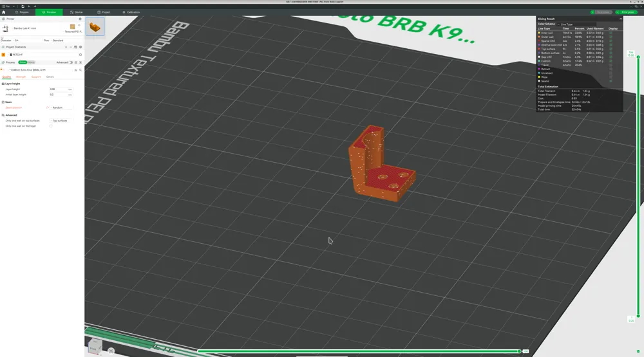Click the undo arrow icon
Screen dimensions: 644x357
pyautogui.click(x=29, y=6)
